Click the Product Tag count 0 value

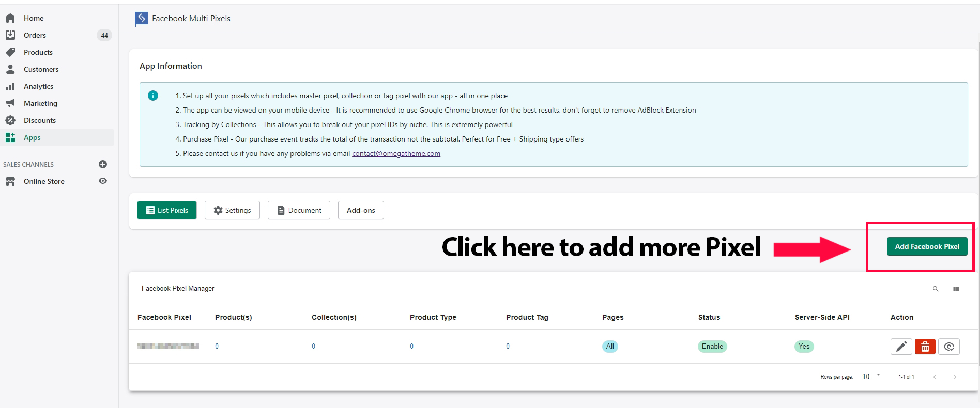(x=508, y=347)
